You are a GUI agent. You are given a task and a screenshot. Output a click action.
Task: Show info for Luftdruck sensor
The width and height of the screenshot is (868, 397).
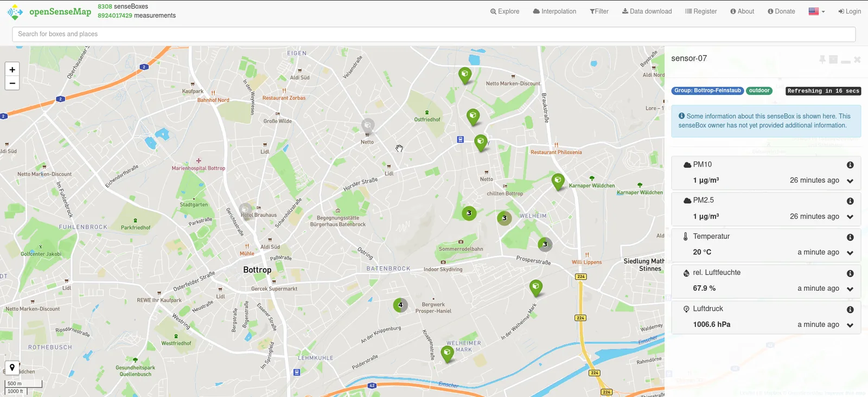click(x=850, y=310)
